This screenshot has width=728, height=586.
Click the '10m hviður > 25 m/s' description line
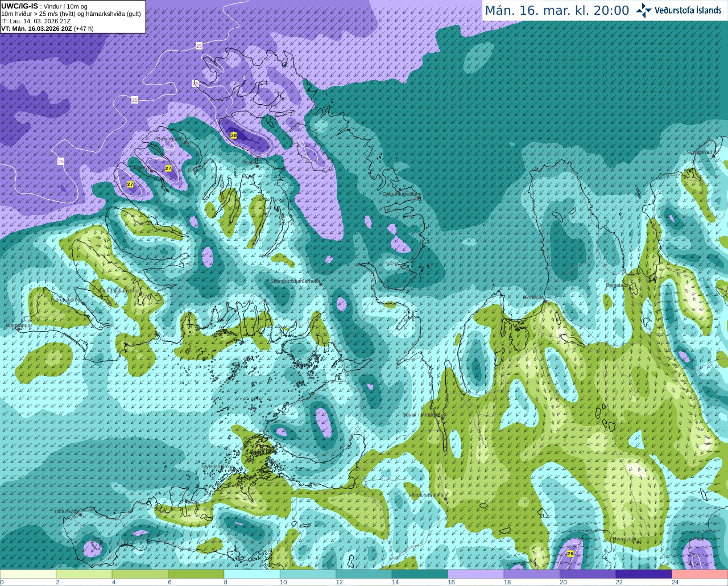[x=71, y=14]
